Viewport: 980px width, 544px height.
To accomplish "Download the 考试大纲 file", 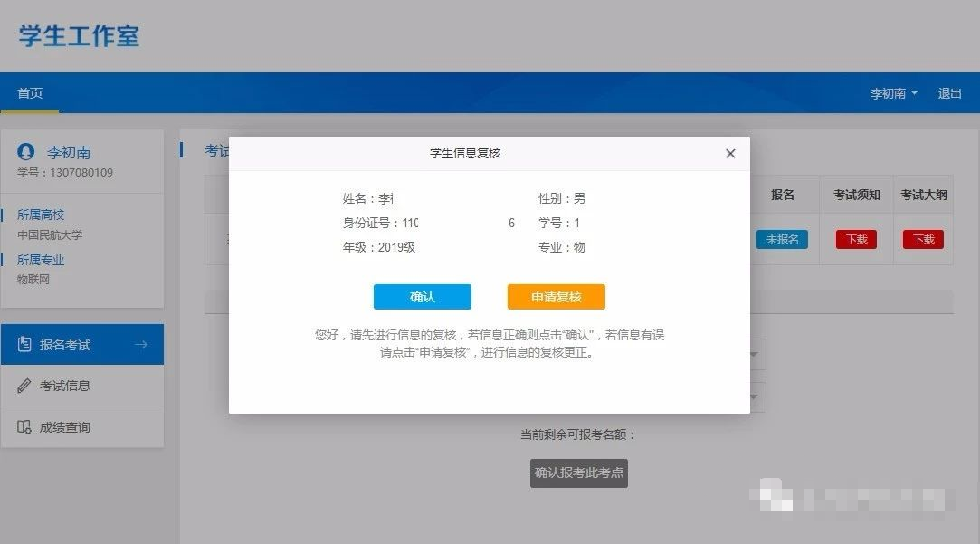I will click(x=923, y=240).
